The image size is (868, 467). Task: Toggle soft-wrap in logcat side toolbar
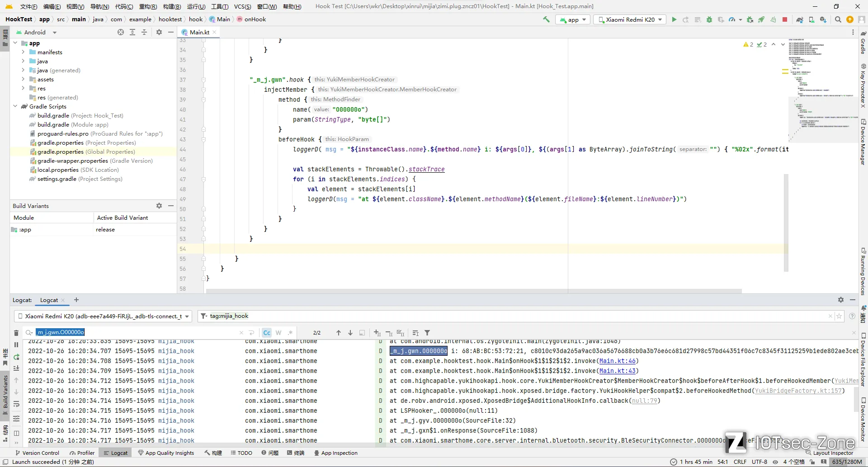pyautogui.click(x=16, y=404)
